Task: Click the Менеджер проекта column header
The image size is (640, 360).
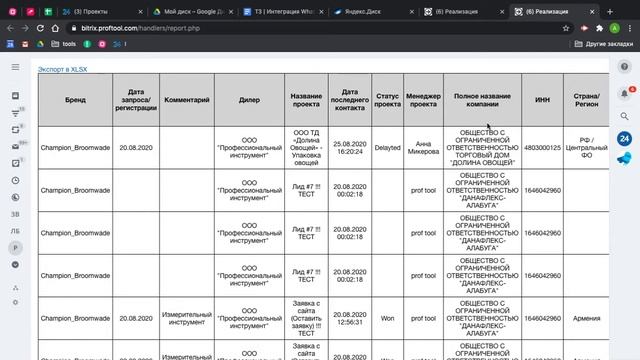Action: pyautogui.click(x=423, y=100)
